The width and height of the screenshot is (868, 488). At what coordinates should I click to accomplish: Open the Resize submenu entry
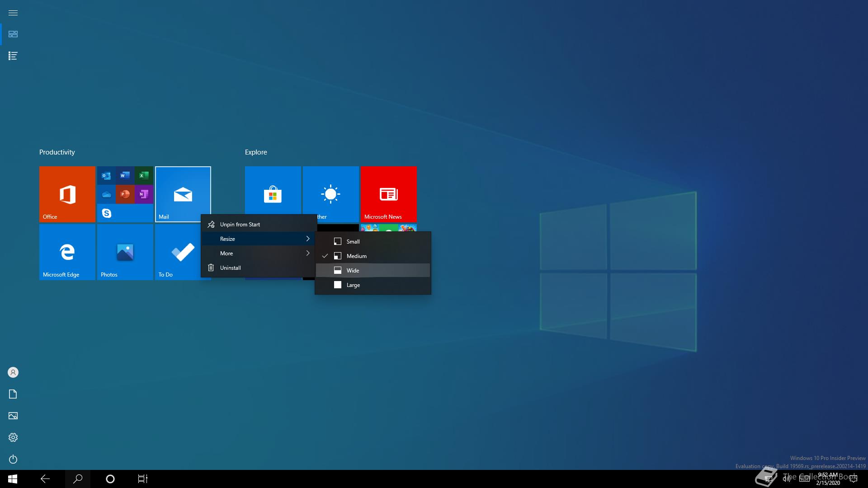pyautogui.click(x=259, y=239)
